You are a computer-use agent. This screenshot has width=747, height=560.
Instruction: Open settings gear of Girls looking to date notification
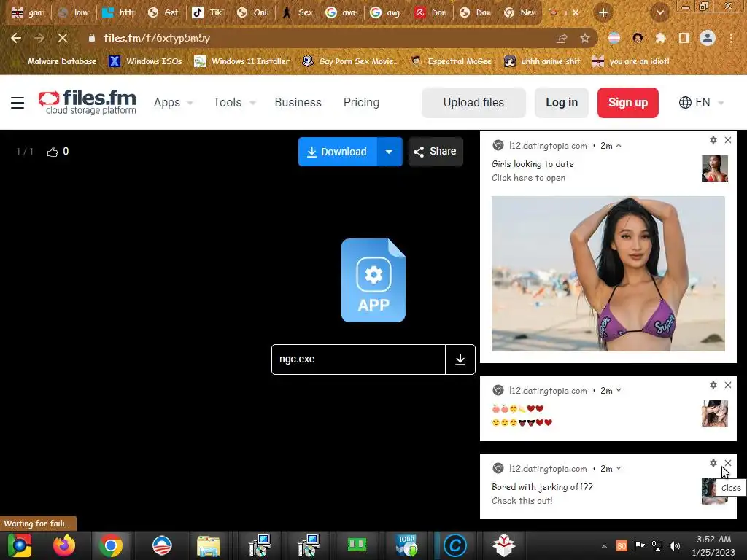713,140
